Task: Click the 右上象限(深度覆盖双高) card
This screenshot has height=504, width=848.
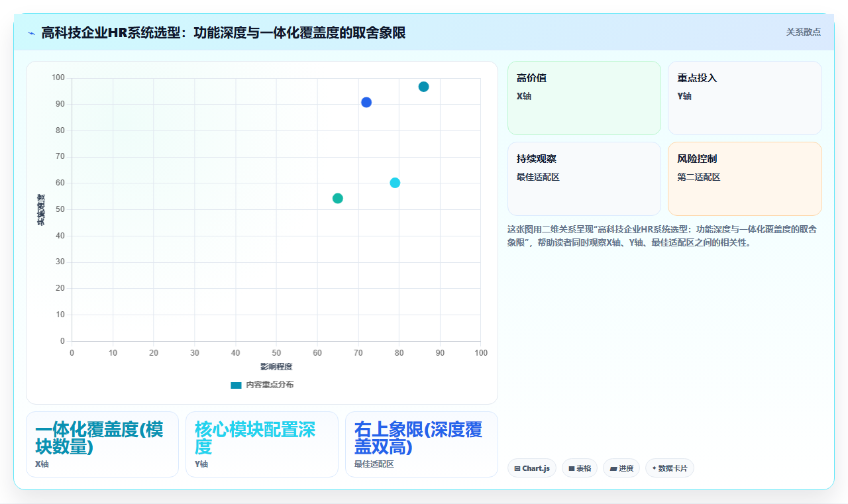Action: tap(421, 444)
